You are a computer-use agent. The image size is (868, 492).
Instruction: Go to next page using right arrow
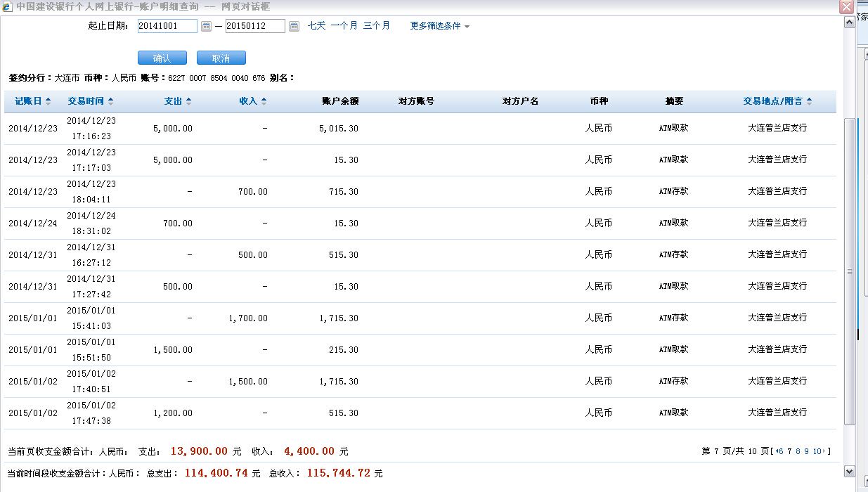coord(824,451)
